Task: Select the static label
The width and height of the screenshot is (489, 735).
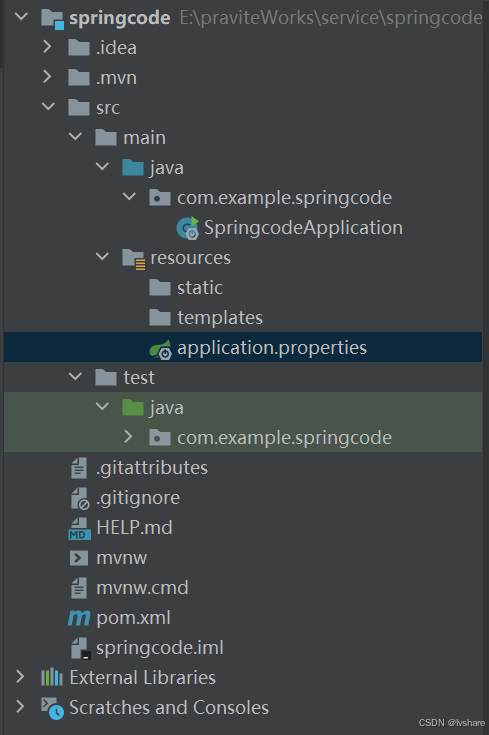Action: coord(200,288)
